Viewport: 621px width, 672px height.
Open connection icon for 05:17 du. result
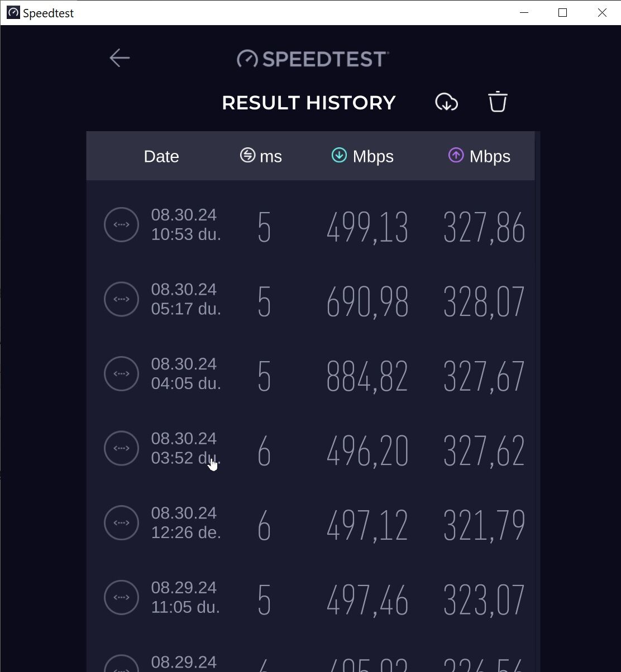[121, 299]
